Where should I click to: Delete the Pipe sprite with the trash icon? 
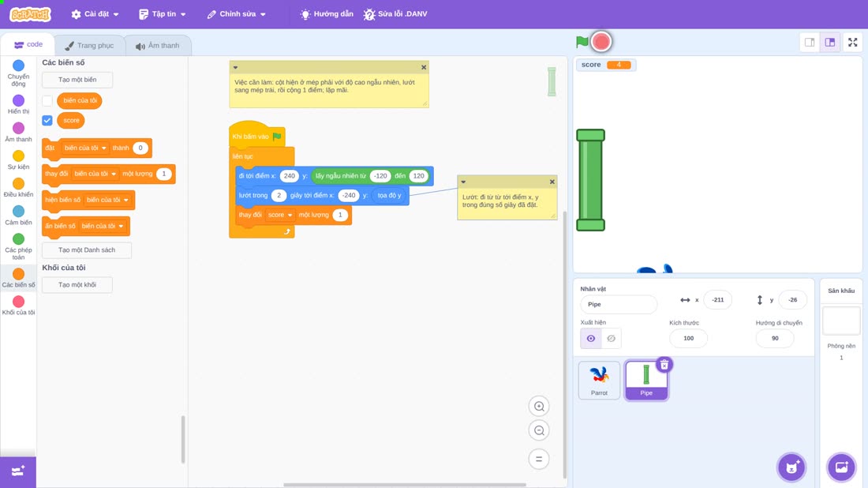[x=664, y=365]
